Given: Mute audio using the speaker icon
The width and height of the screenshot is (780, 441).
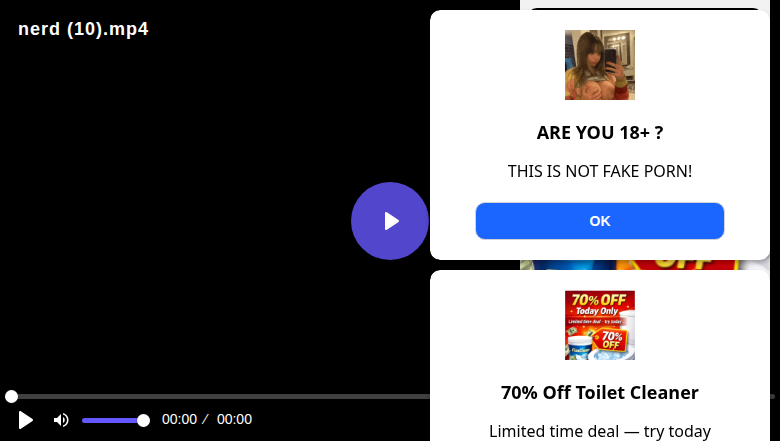Looking at the screenshot, I should tap(61, 420).
